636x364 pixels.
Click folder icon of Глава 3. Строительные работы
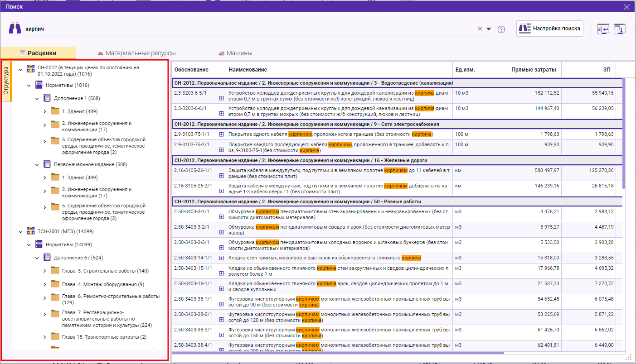click(55, 271)
